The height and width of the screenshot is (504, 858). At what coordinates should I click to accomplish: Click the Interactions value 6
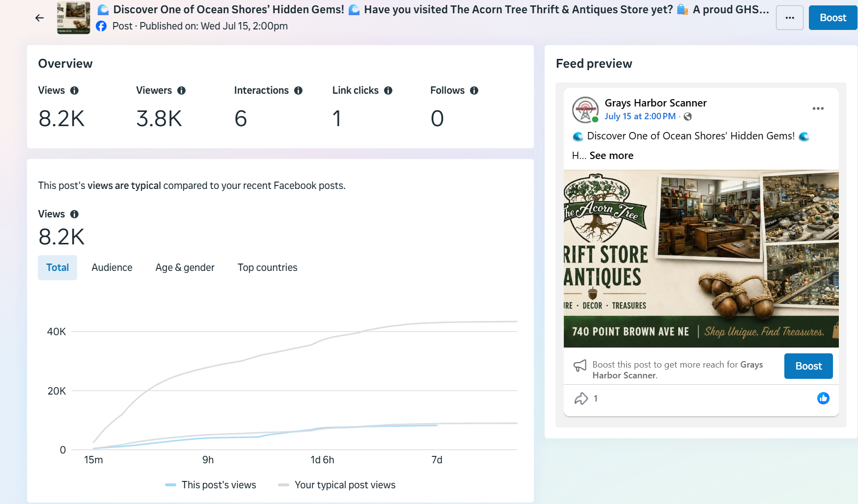(241, 119)
